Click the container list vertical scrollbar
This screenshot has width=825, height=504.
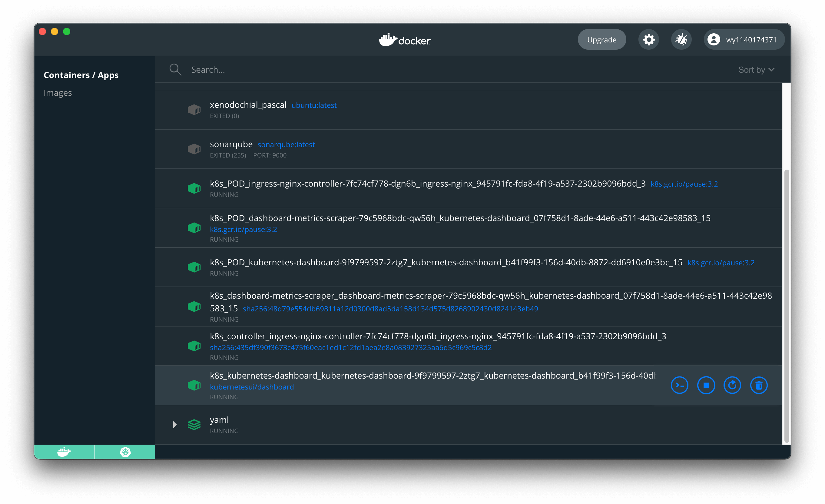(787, 306)
